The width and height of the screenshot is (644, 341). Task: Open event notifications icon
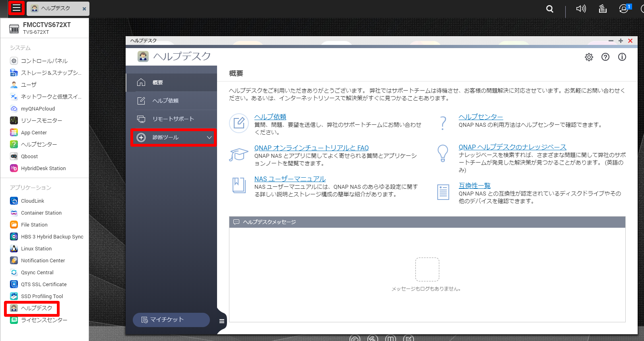pyautogui.click(x=624, y=9)
